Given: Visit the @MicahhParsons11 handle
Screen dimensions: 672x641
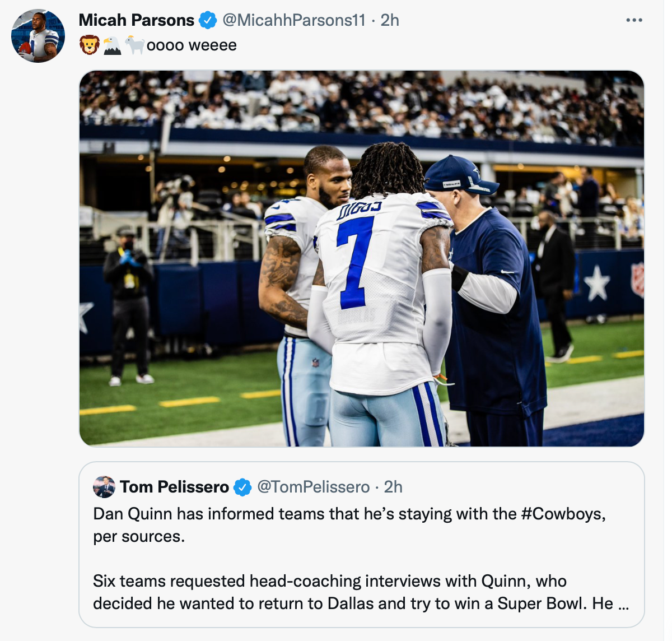Looking at the screenshot, I should tap(294, 20).
